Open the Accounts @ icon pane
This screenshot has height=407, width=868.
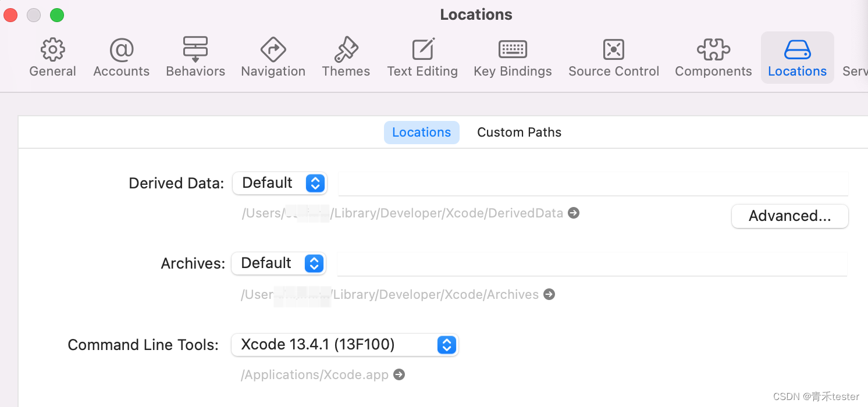click(x=122, y=50)
